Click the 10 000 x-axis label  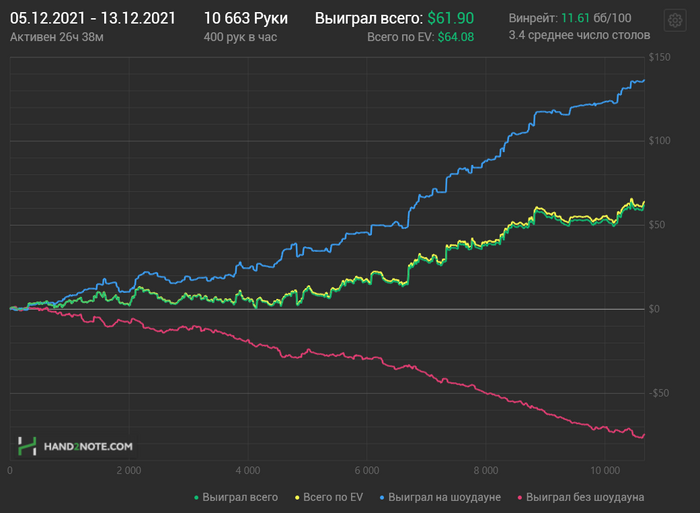click(605, 471)
